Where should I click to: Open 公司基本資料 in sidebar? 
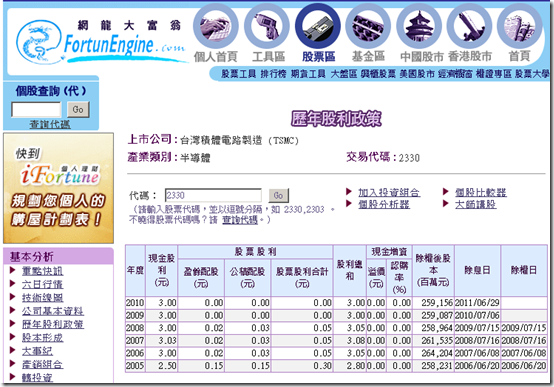click(53, 311)
